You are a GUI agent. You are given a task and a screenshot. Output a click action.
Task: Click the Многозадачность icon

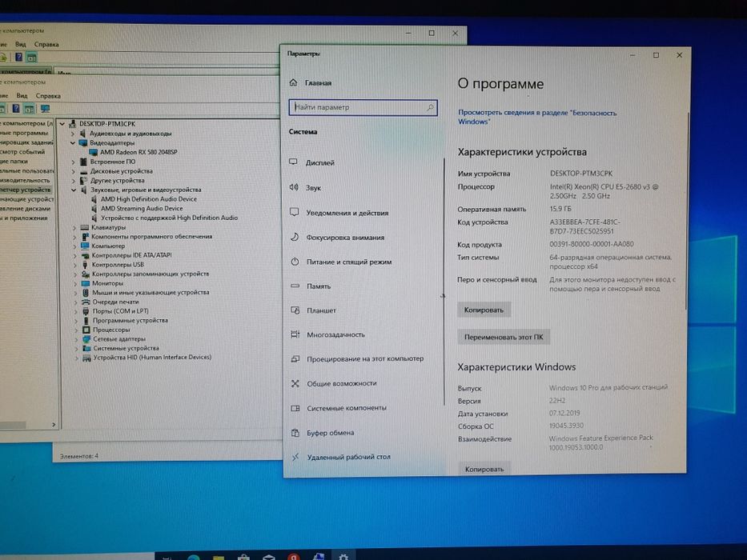point(295,334)
